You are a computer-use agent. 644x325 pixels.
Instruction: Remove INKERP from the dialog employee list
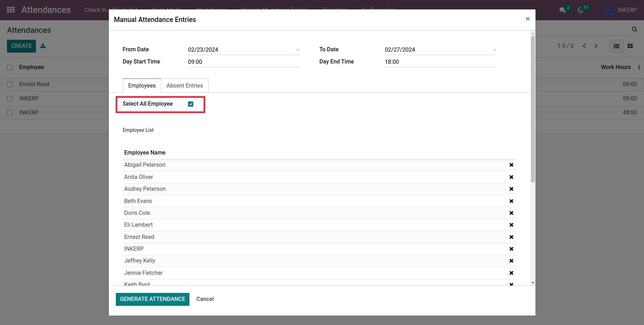point(511,249)
